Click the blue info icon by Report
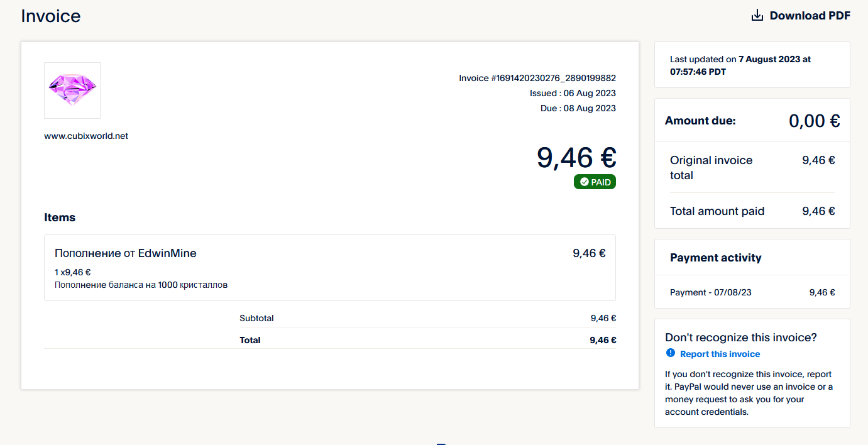This screenshot has height=445, width=868. coord(671,354)
